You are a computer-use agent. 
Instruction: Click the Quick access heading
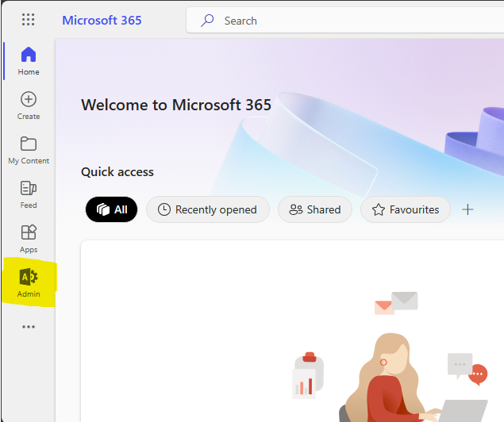117,172
